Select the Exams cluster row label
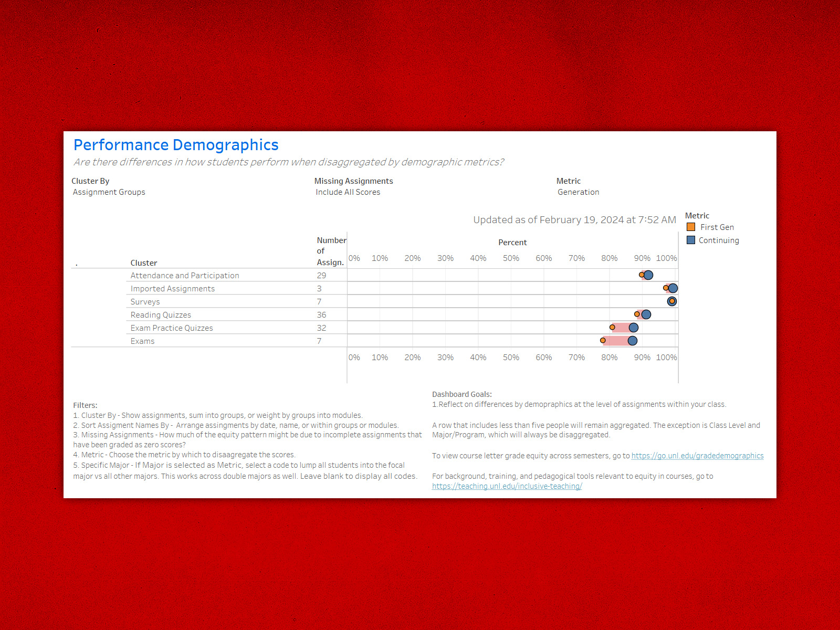Screen dimensions: 840x630 142,341
